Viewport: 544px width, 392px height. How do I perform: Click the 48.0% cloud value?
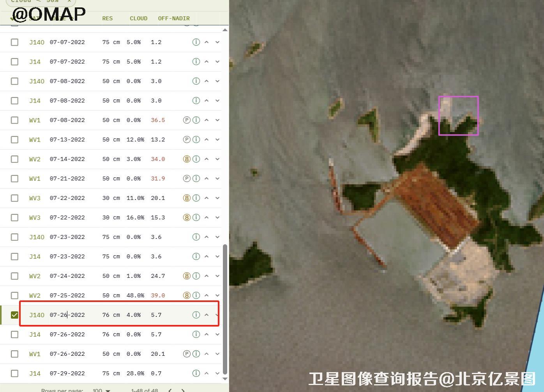pyautogui.click(x=135, y=295)
